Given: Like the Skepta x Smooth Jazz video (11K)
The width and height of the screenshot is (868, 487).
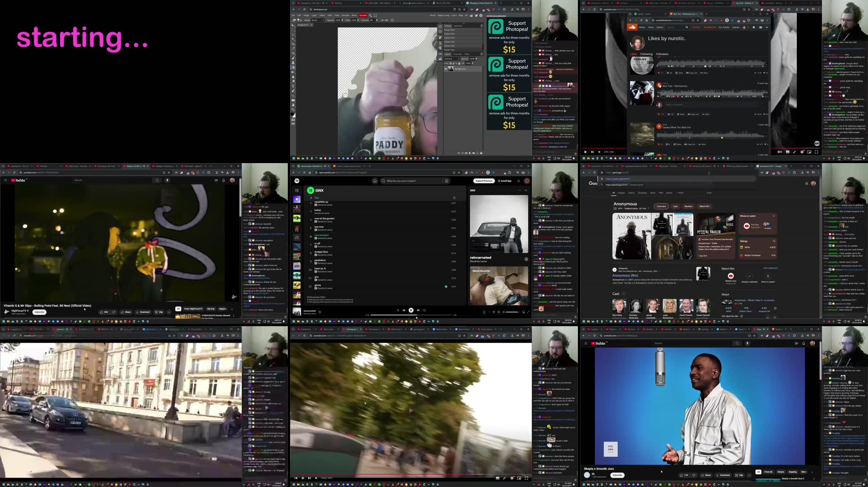Looking at the screenshot, I should pos(684,475).
